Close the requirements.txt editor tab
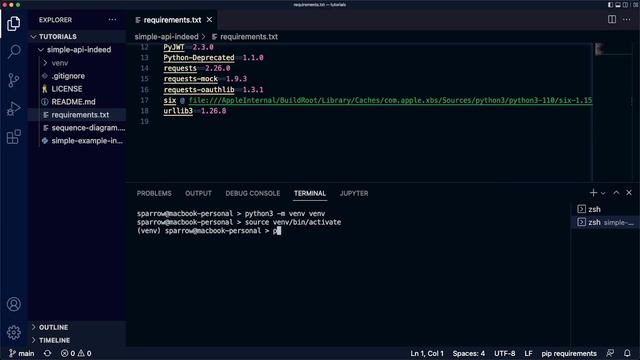The height and width of the screenshot is (360, 640). click(209, 20)
